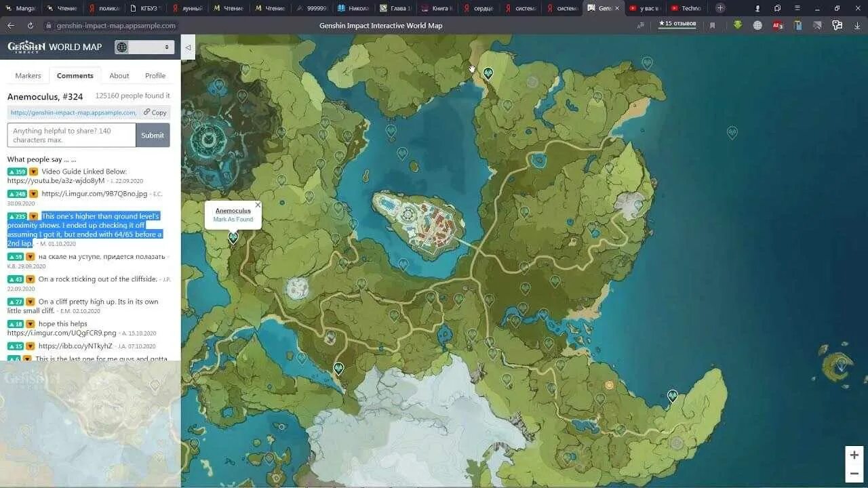
Task: Upvote the ibb.co comment with 15 votes
Action: pos(16,346)
